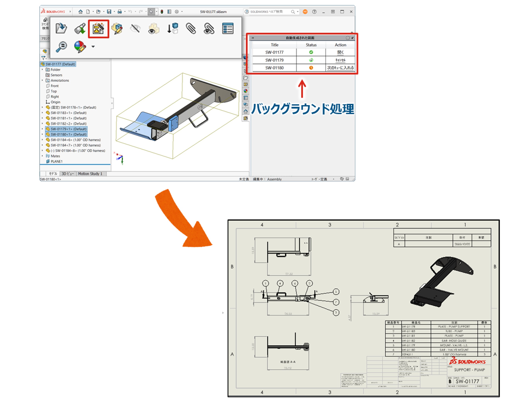Expand the Annotations tree node
Image resolution: width=532 pixels, height=399 pixels.
(43, 80)
